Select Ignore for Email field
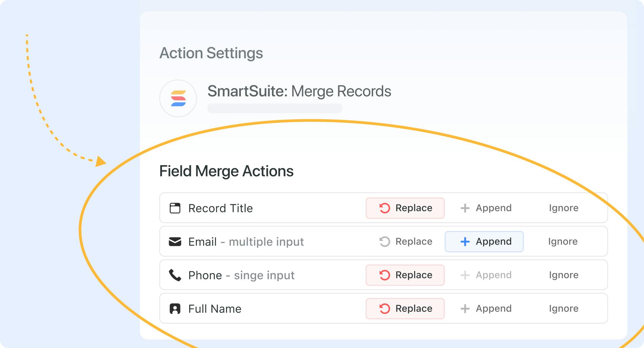644x348 pixels. [x=563, y=242]
